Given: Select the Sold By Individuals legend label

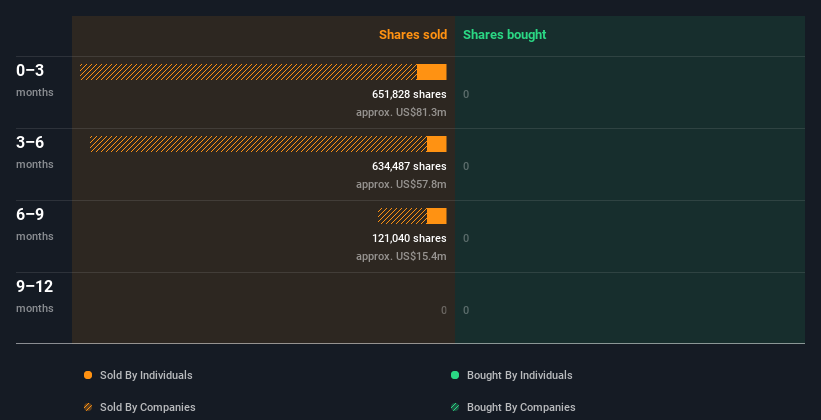Looking at the screenshot, I should click(x=146, y=375).
